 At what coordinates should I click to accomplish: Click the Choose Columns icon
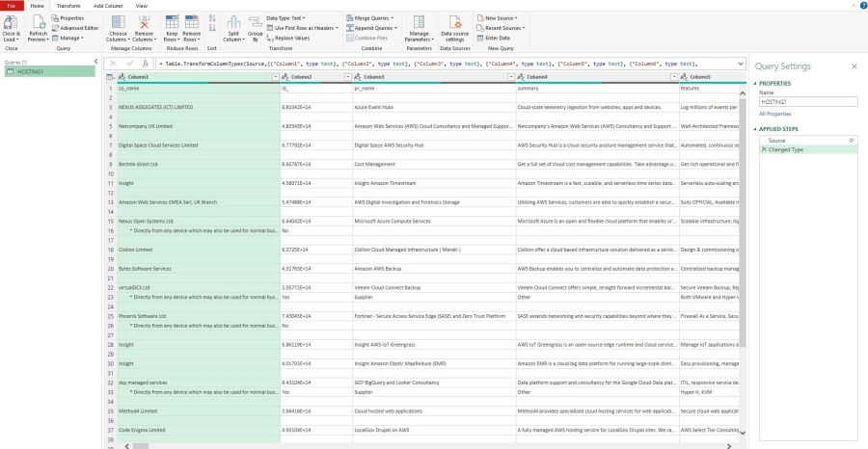pyautogui.click(x=118, y=22)
